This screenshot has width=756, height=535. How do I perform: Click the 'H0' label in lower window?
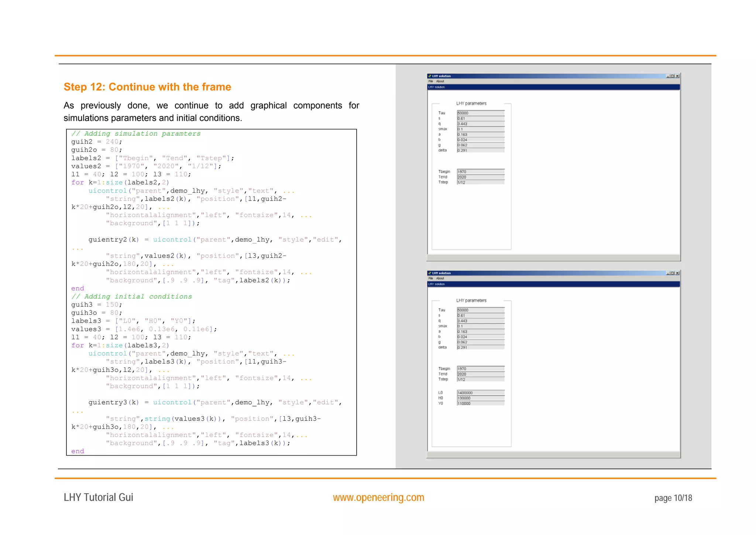tap(440, 398)
